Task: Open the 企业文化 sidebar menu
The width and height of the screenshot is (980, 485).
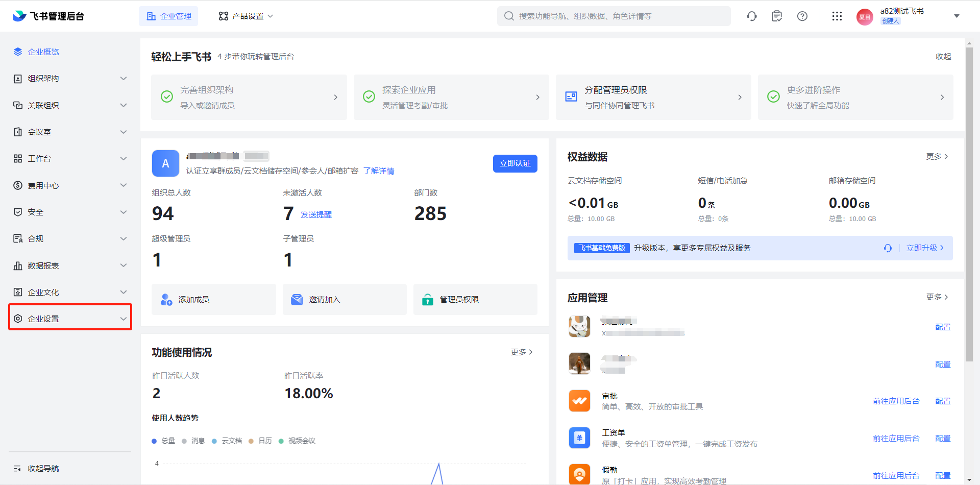Action: click(x=70, y=292)
